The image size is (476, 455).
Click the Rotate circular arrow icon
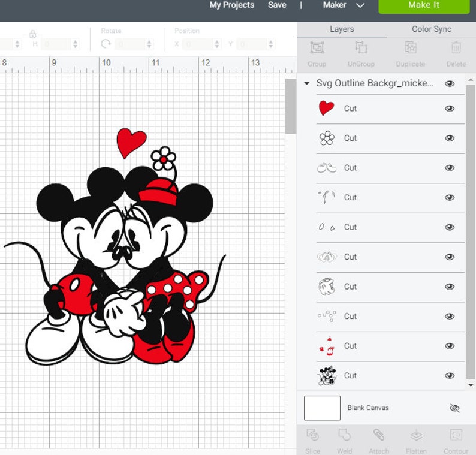tap(106, 44)
